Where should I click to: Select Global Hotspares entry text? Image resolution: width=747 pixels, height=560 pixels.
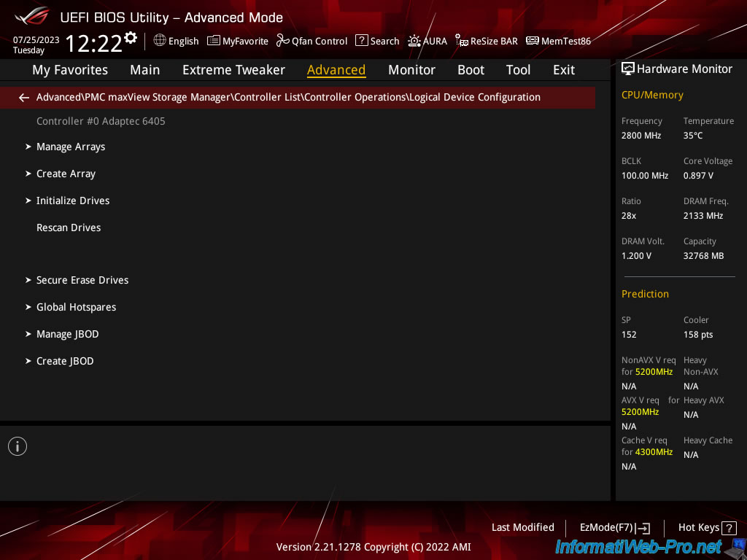[x=76, y=307]
